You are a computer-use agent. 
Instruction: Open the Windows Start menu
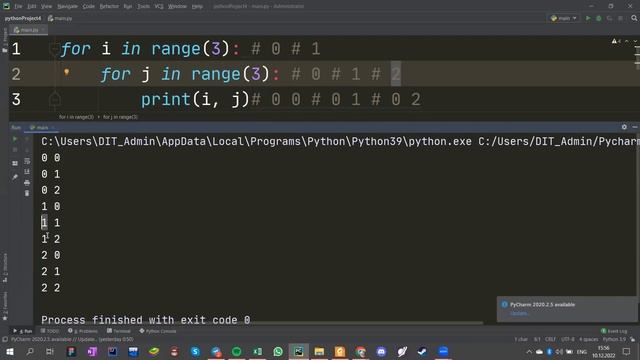point(9,351)
